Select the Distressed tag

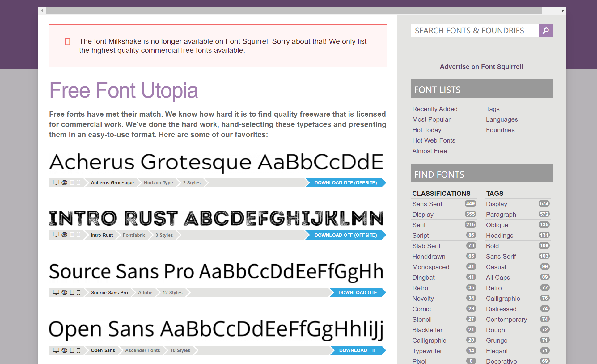coord(501,309)
